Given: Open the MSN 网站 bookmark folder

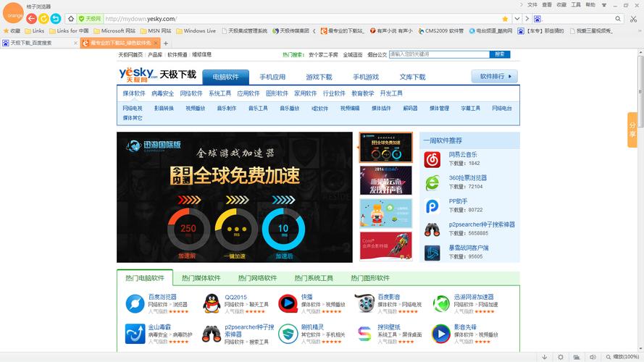Looking at the screenshot, I should click(x=156, y=31).
